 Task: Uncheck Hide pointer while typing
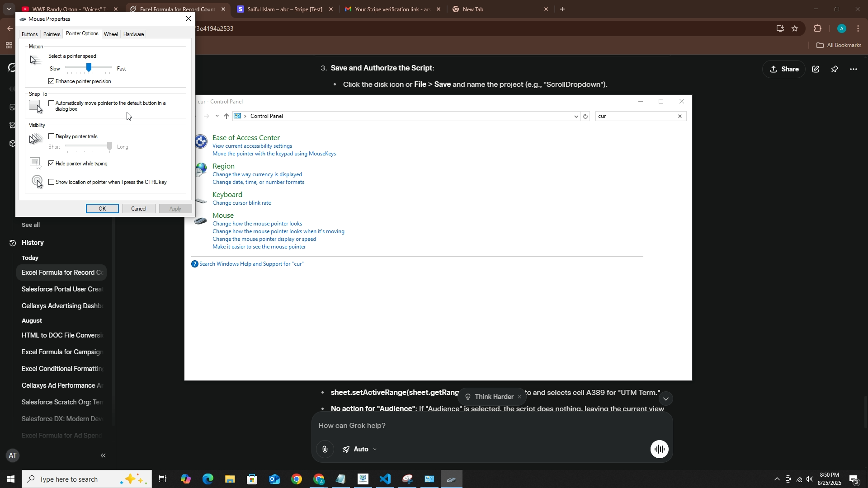pyautogui.click(x=52, y=164)
